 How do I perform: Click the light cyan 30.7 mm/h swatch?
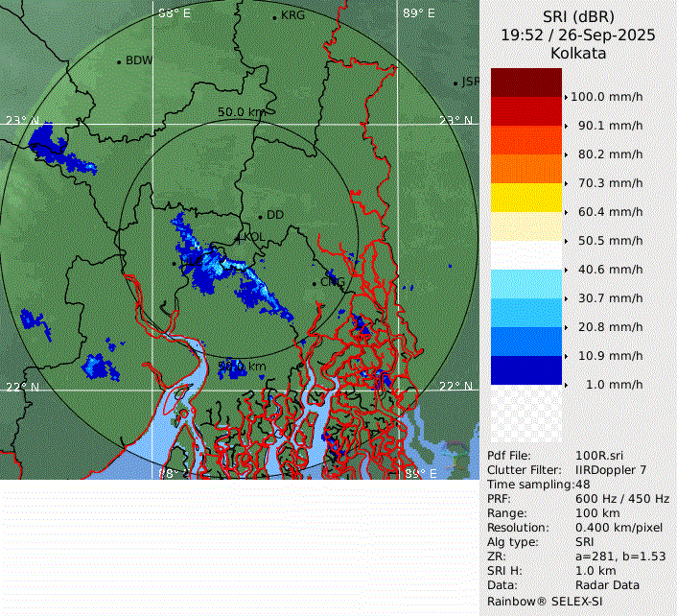click(525, 284)
